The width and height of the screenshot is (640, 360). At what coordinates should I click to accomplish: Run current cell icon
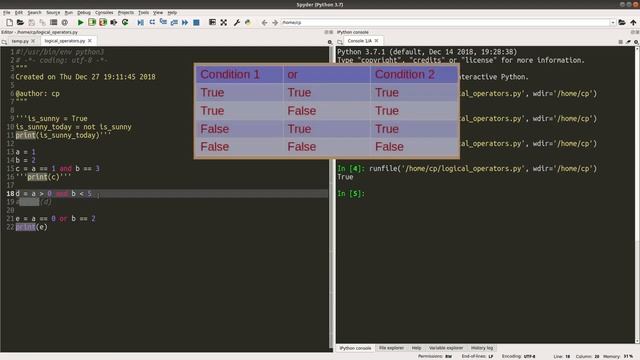92,22
